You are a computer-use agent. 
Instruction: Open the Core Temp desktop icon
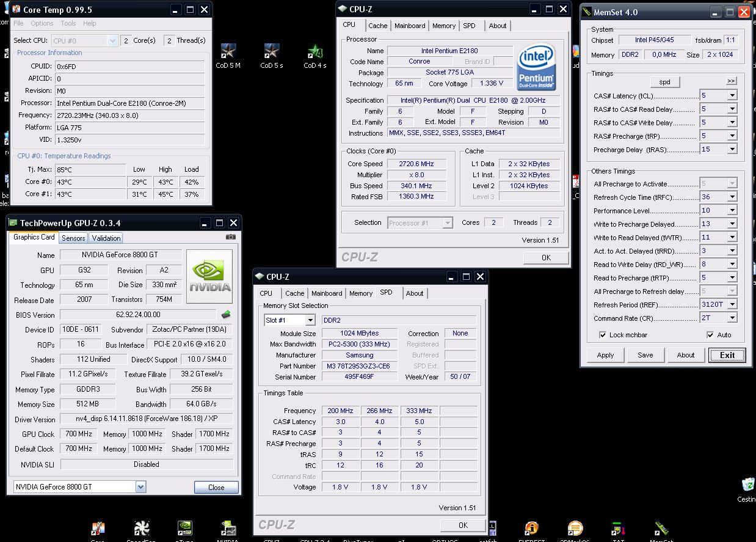97,529
